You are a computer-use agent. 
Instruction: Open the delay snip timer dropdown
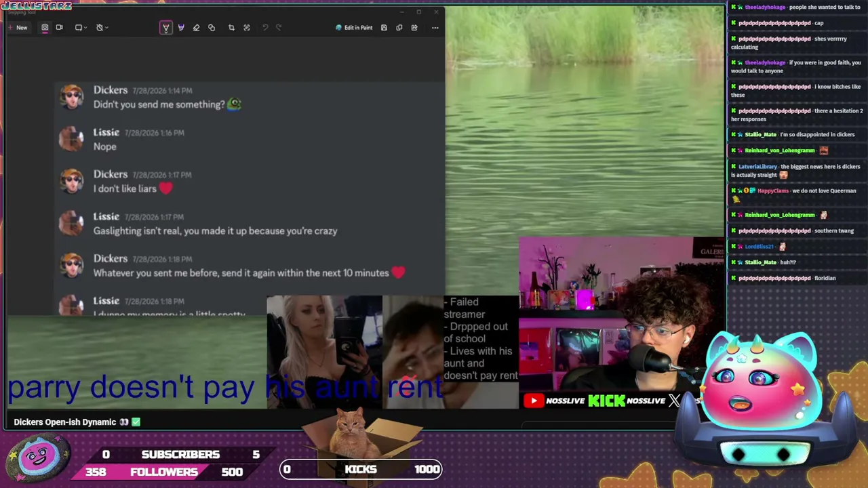(102, 28)
